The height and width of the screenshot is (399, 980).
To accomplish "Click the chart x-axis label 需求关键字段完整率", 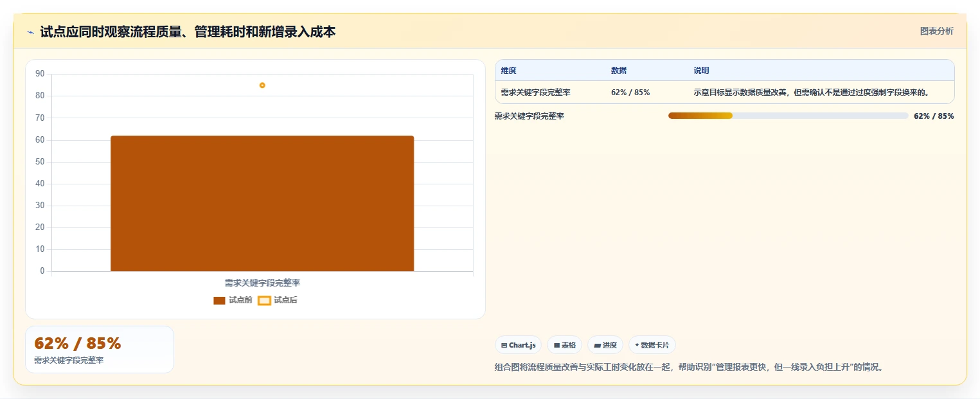I will click(x=262, y=283).
